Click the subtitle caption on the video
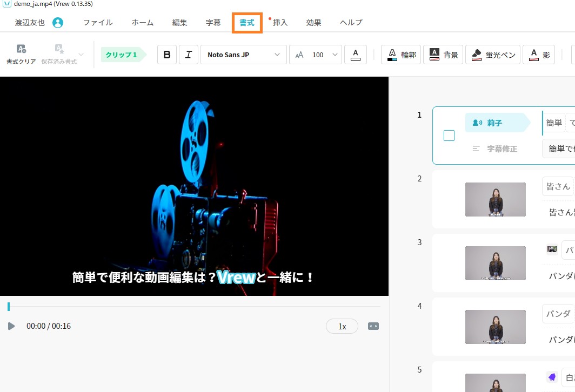 193,278
